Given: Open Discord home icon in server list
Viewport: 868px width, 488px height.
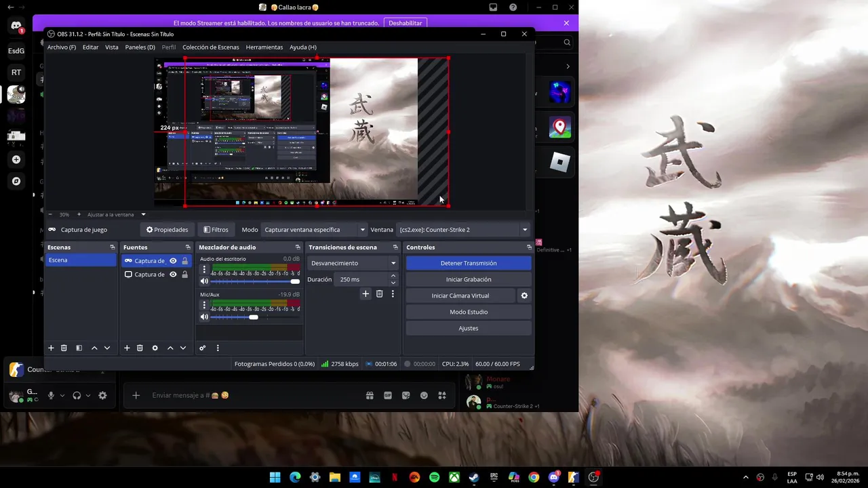Looking at the screenshot, I should click(16, 26).
